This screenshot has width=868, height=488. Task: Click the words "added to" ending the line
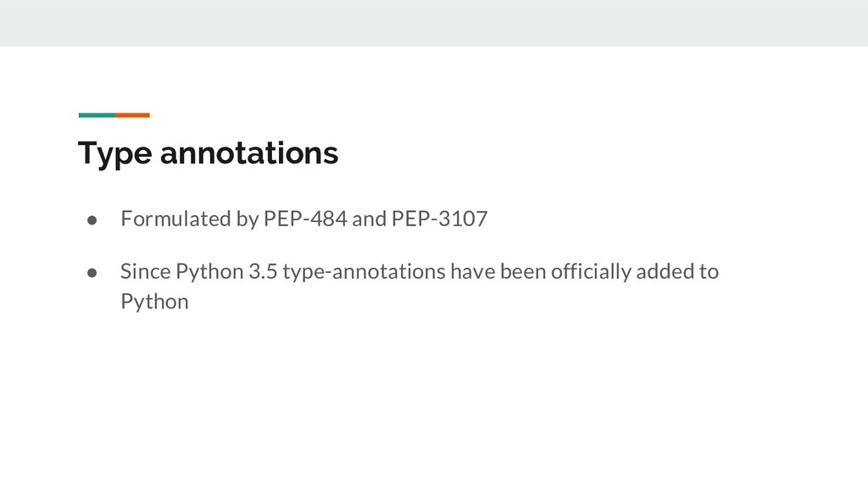click(x=681, y=272)
